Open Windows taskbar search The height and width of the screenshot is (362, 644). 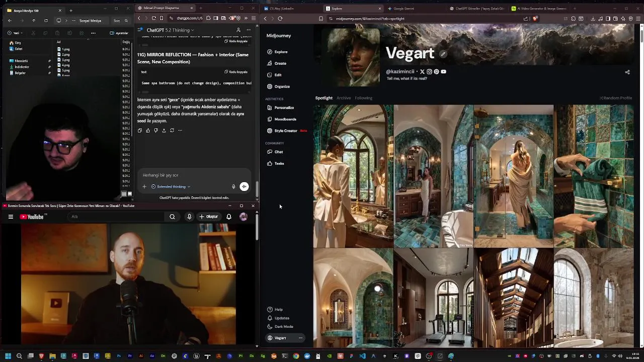19,356
